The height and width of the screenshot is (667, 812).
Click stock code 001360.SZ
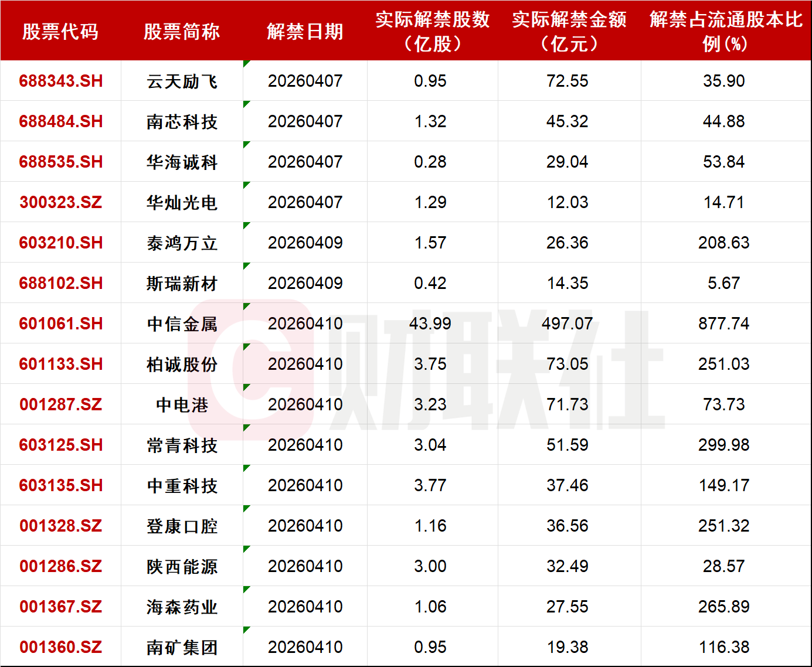(61, 647)
